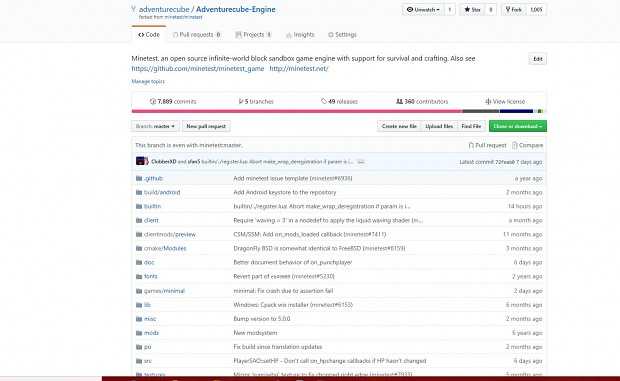
Task: Open the Projects tab
Action: coord(253,35)
